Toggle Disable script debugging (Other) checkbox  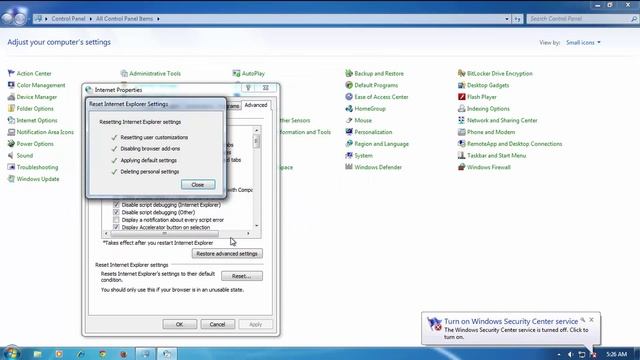[116, 212]
